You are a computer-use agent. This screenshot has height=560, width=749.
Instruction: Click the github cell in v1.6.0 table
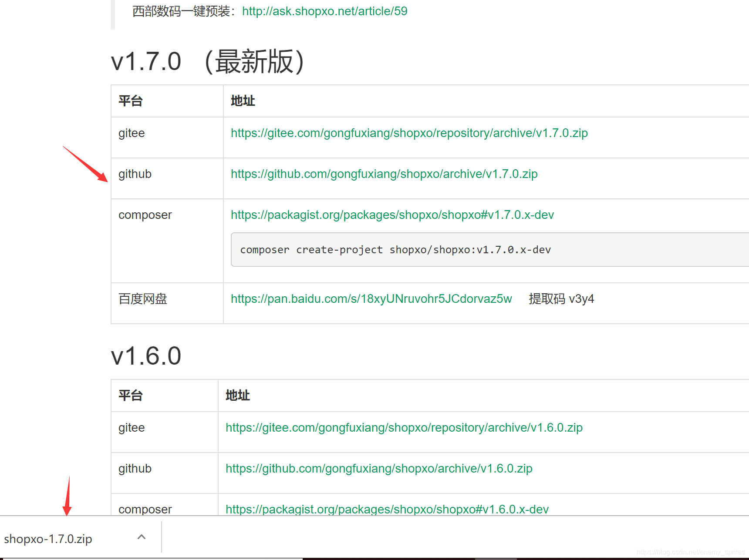165,473
